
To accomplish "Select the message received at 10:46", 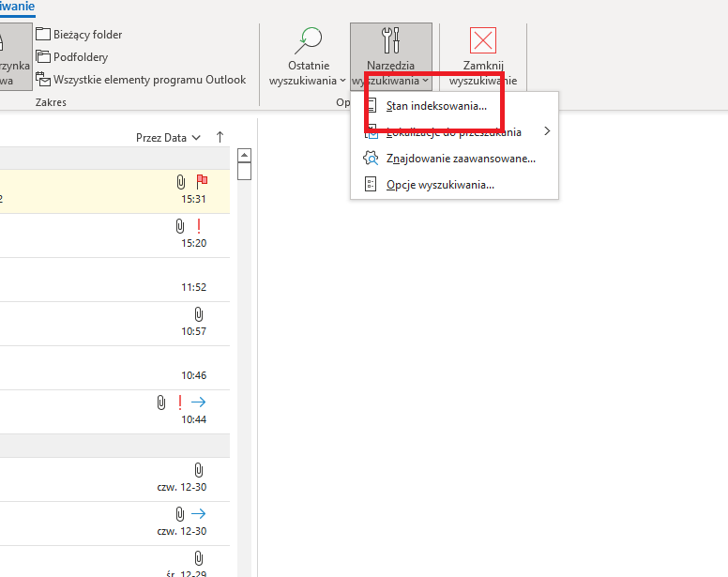I will (x=114, y=368).
